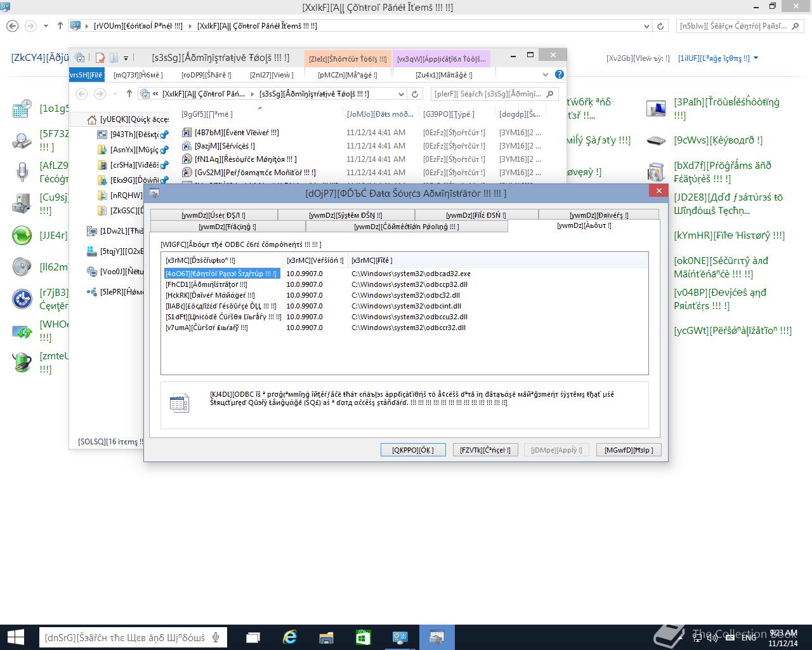Click Cancel in ODBC dialog
This screenshot has width=812, height=650.
pyautogui.click(x=485, y=449)
